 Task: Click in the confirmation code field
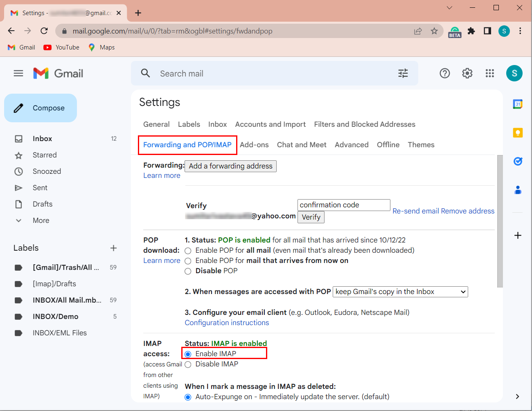[x=344, y=205]
